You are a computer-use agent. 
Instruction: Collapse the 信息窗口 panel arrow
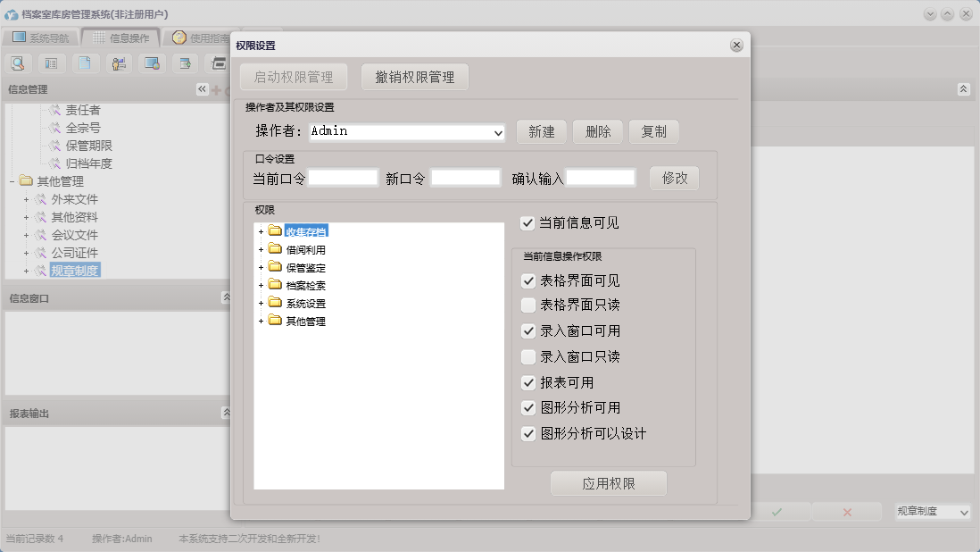pos(226,297)
